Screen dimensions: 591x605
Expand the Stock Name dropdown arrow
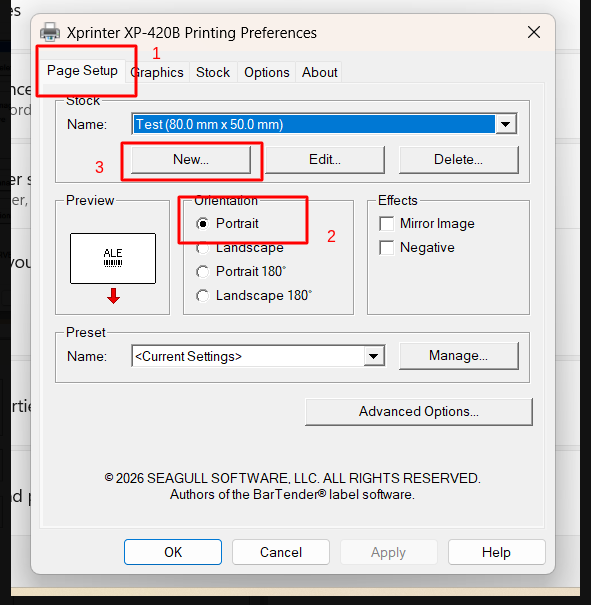point(505,124)
